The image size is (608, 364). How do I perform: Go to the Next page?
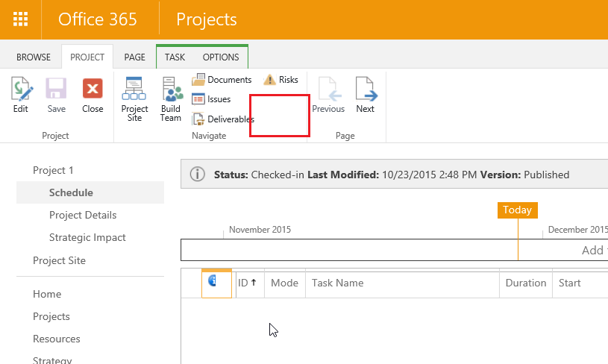[x=366, y=95]
